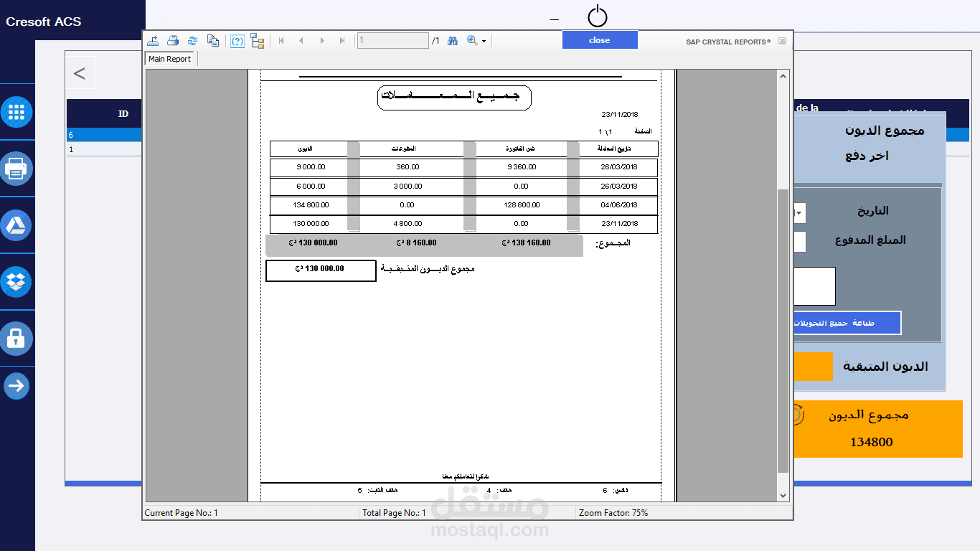Select row with ID 1
This screenshot has width=980, height=551.
coord(105,149)
